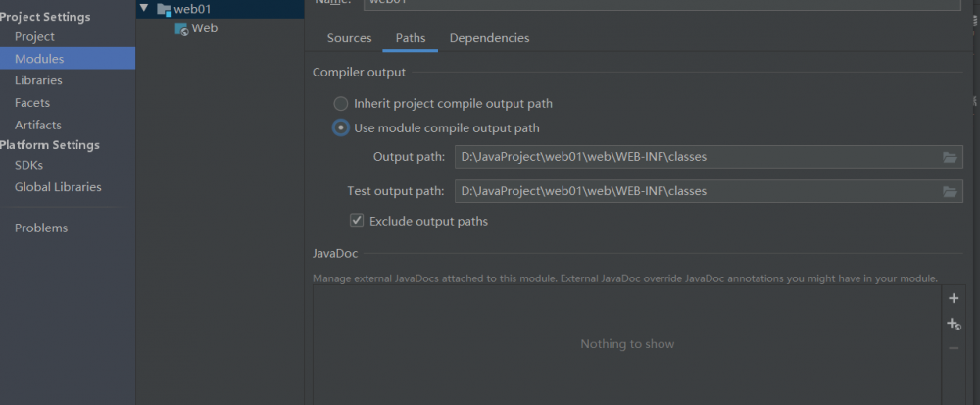The width and height of the screenshot is (980, 405).
Task: Click the add JavaDoc URL icon
Action: point(954,325)
